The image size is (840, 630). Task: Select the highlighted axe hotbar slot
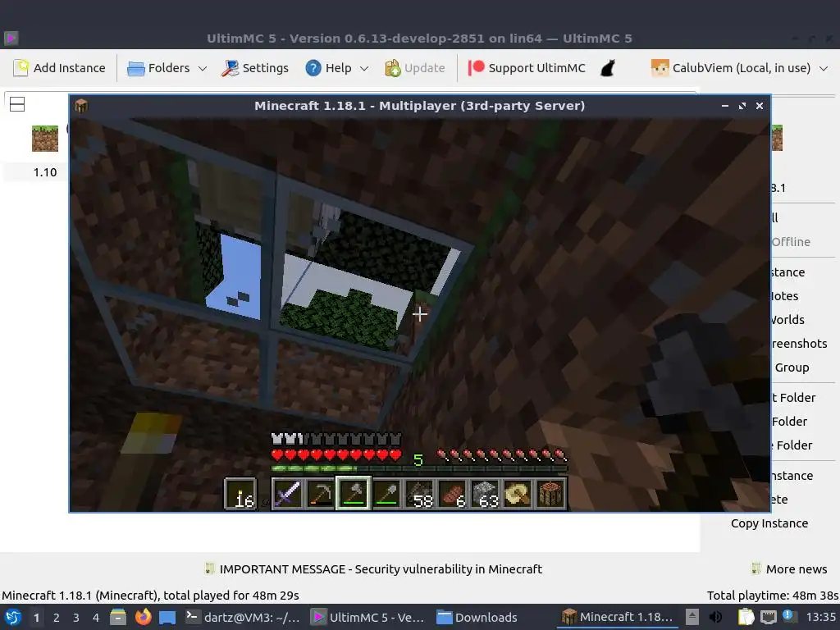pyautogui.click(x=353, y=493)
